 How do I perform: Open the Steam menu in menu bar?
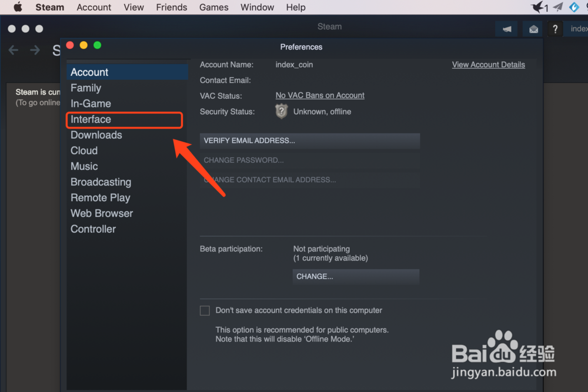(49, 7)
